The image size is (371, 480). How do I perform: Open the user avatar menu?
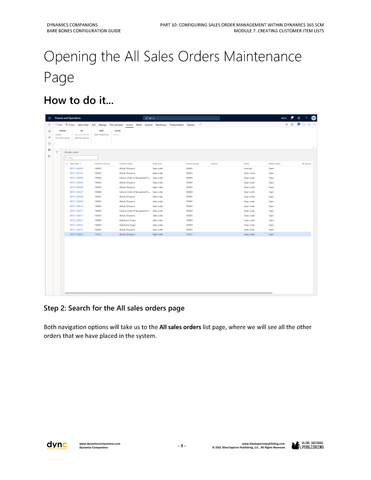click(x=313, y=118)
